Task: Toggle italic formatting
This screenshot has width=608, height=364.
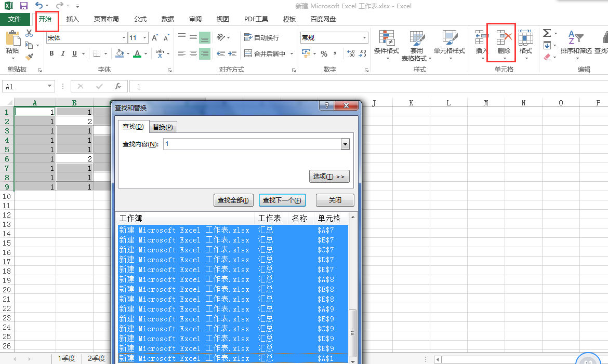Action: (x=63, y=53)
